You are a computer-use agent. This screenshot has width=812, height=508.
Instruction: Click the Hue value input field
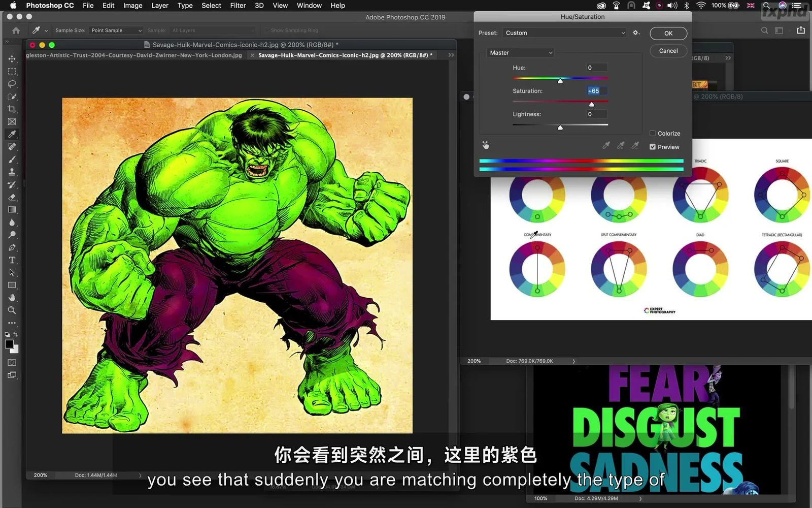(x=596, y=68)
